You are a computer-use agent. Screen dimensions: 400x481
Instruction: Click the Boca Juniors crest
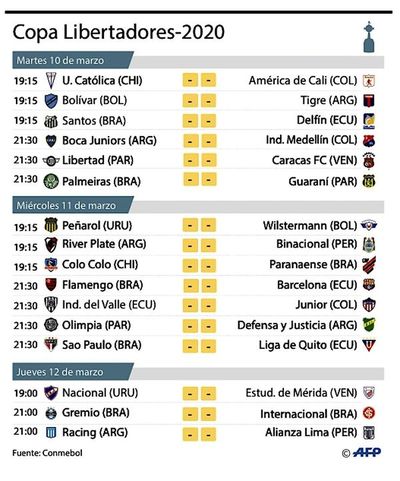[x=51, y=141]
